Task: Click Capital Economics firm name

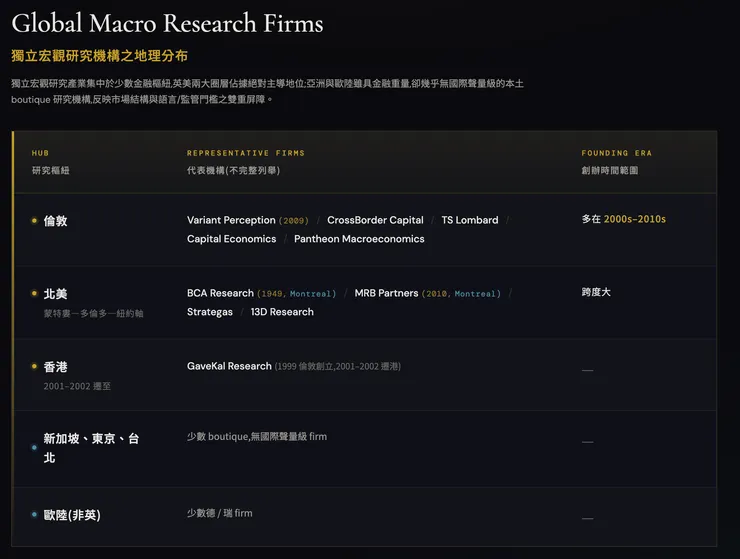Action: tap(231, 239)
